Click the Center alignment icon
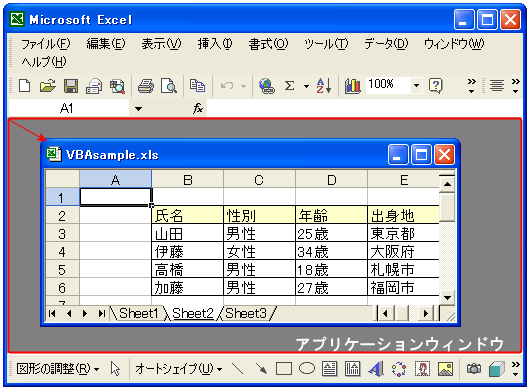531x390 pixels. (x=497, y=86)
